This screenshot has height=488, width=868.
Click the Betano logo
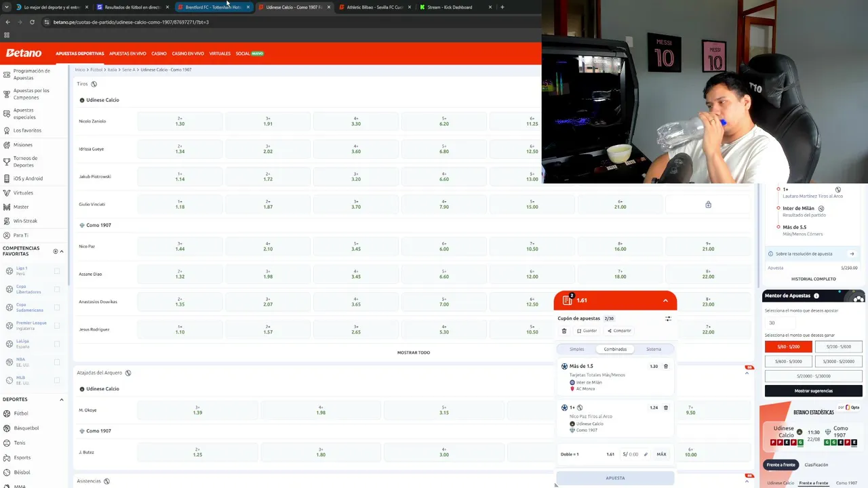point(24,53)
